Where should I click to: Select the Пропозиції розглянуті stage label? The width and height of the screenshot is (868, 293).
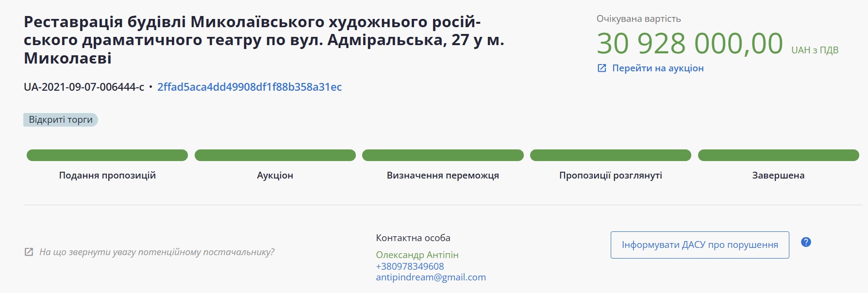pyautogui.click(x=610, y=176)
